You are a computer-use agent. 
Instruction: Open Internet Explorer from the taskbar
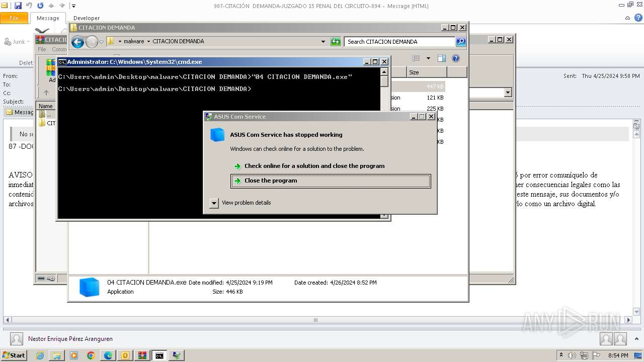[x=40, y=355]
